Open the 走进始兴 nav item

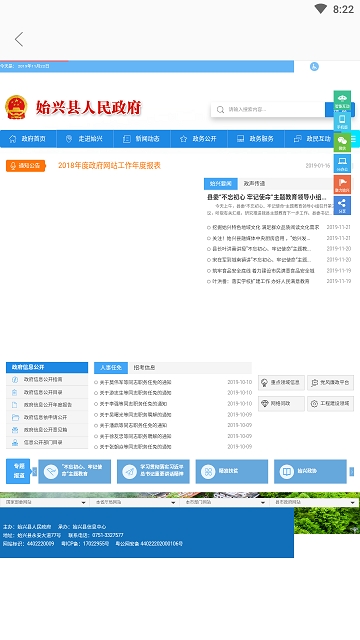coord(85,139)
